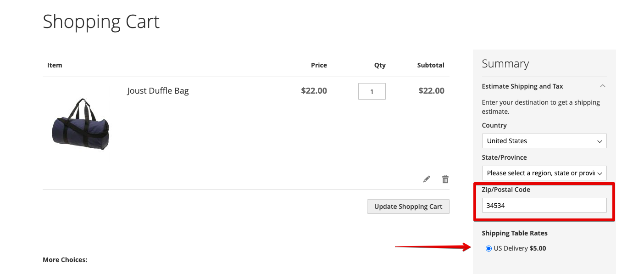Click the More Choices label

65,260
